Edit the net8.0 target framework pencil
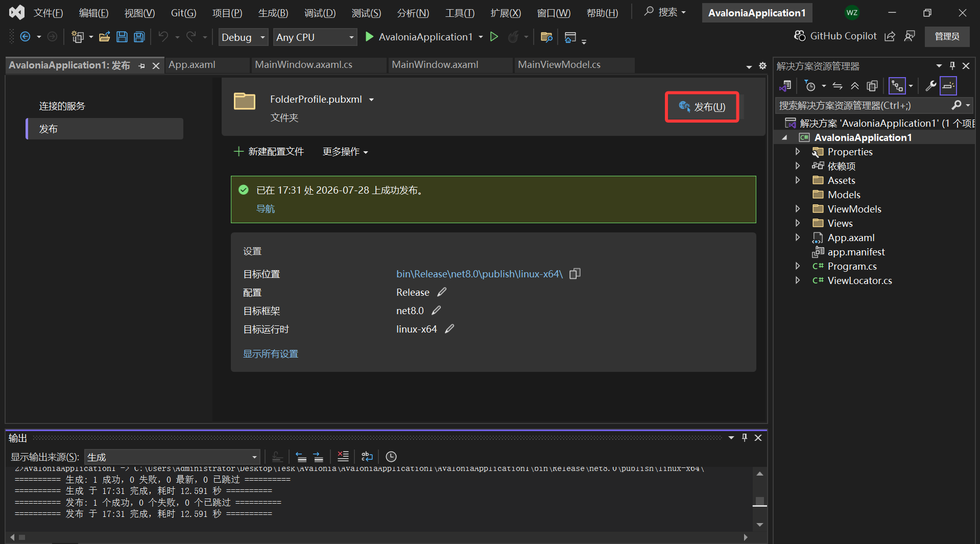Image resolution: width=980 pixels, height=544 pixels. (x=436, y=311)
